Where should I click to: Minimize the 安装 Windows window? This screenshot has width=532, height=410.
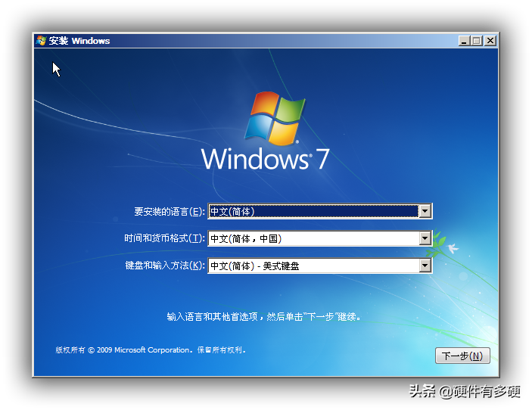coord(464,41)
